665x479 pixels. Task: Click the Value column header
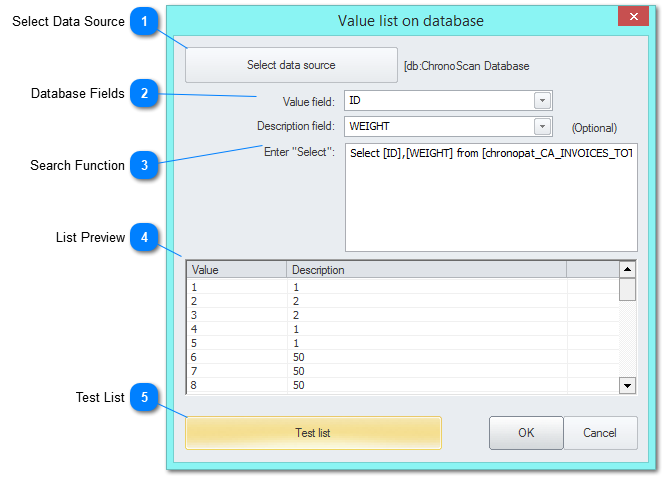point(237,270)
